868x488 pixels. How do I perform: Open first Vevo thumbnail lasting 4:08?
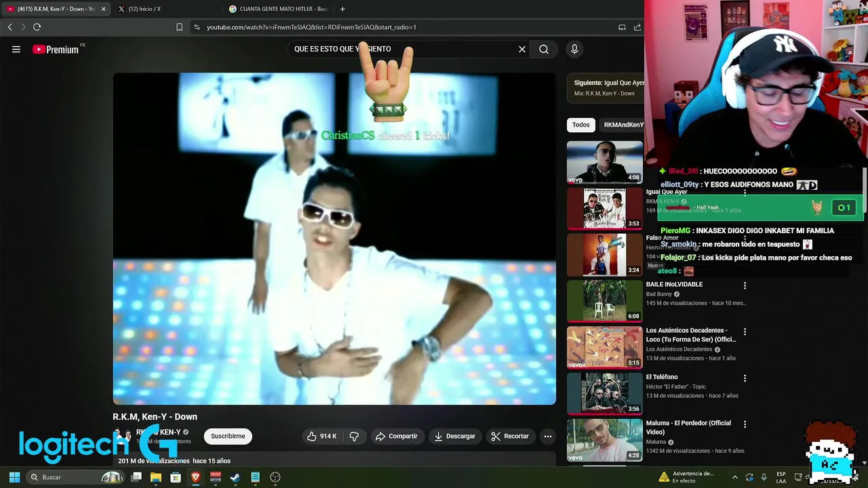pos(605,162)
